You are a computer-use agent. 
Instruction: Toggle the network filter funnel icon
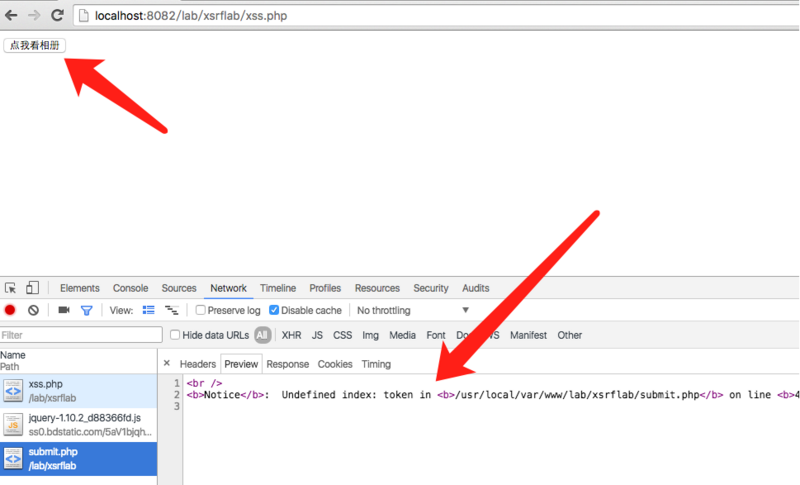(x=87, y=310)
